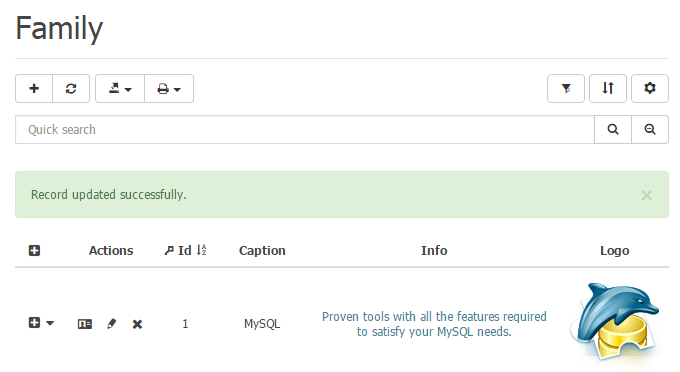Open the MySQL row details caret dropdown
This screenshot has width=680, height=372.
50,323
